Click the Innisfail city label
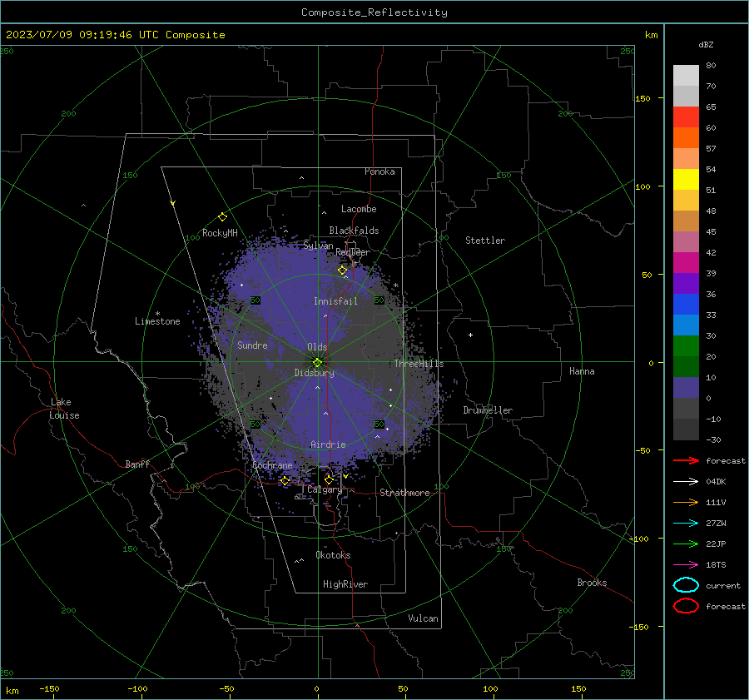Viewport: 749px width, 700px height. (x=335, y=301)
